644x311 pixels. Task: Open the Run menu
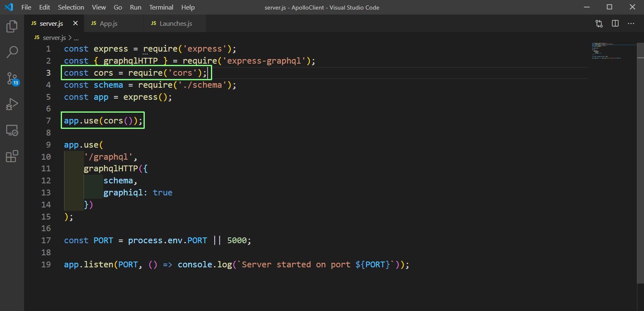click(135, 7)
